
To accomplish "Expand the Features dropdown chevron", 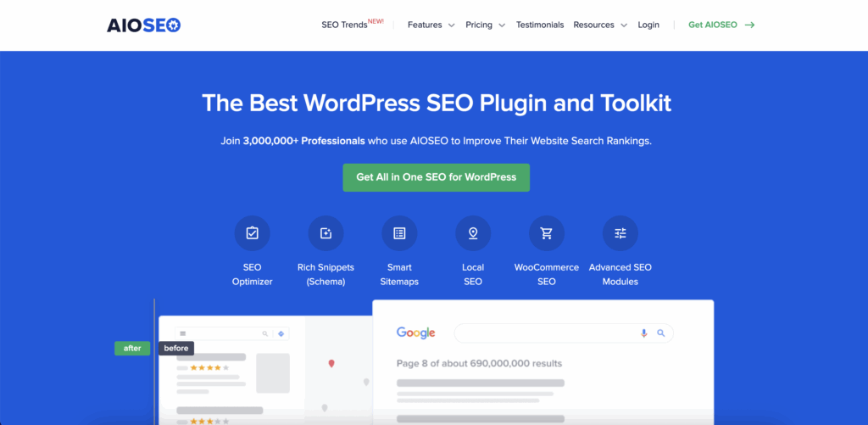I will pyautogui.click(x=451, y=25).
